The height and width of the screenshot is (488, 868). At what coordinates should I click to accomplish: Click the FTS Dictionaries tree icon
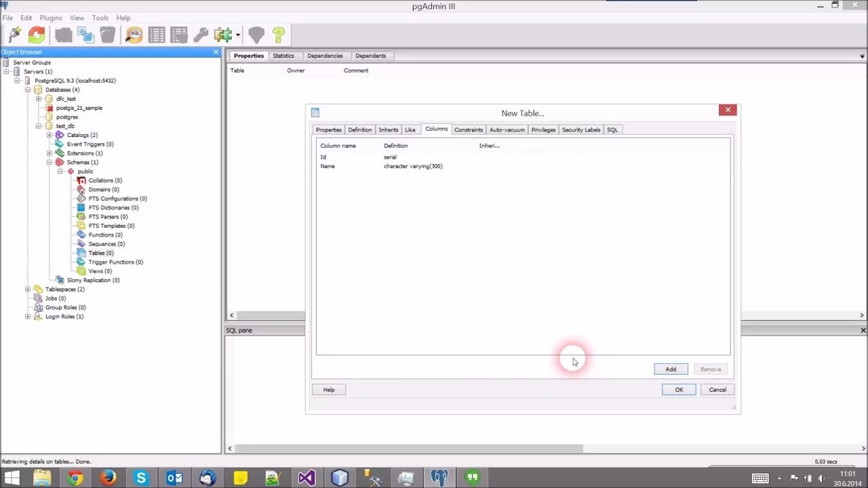point(81,207)
